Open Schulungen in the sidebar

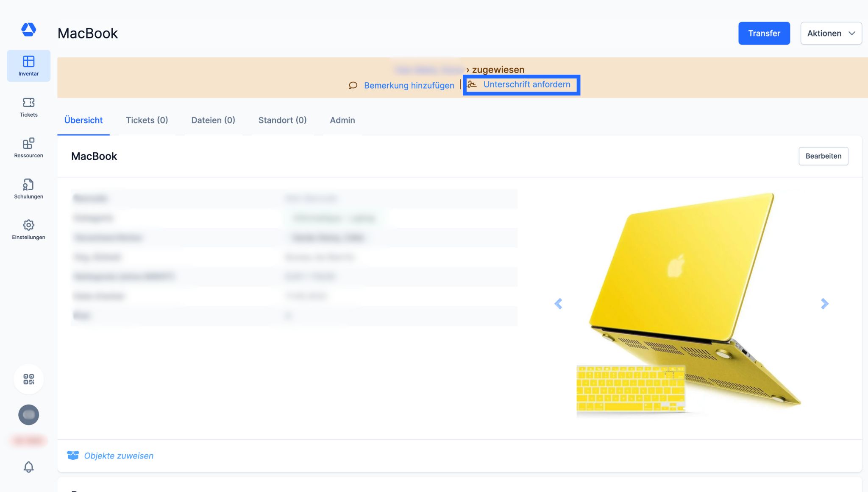pos(28,189)
